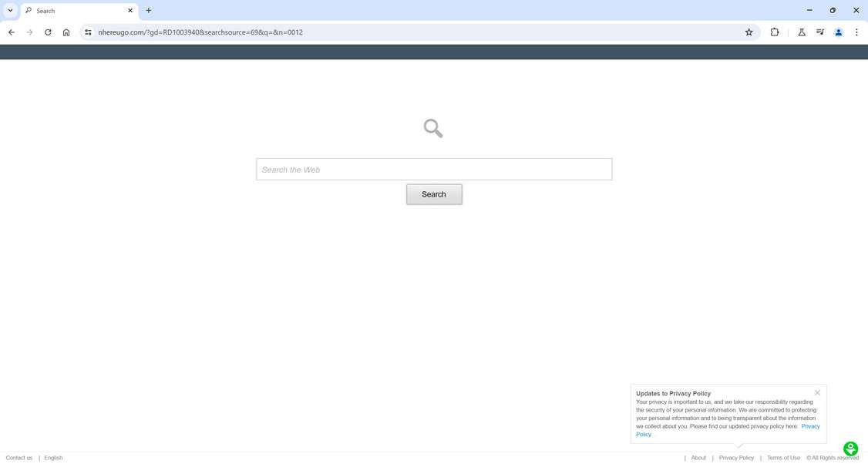Open the tab search dropdown arrow
The height and width of the screenshot is (464, 868).
tap(10, 11)
